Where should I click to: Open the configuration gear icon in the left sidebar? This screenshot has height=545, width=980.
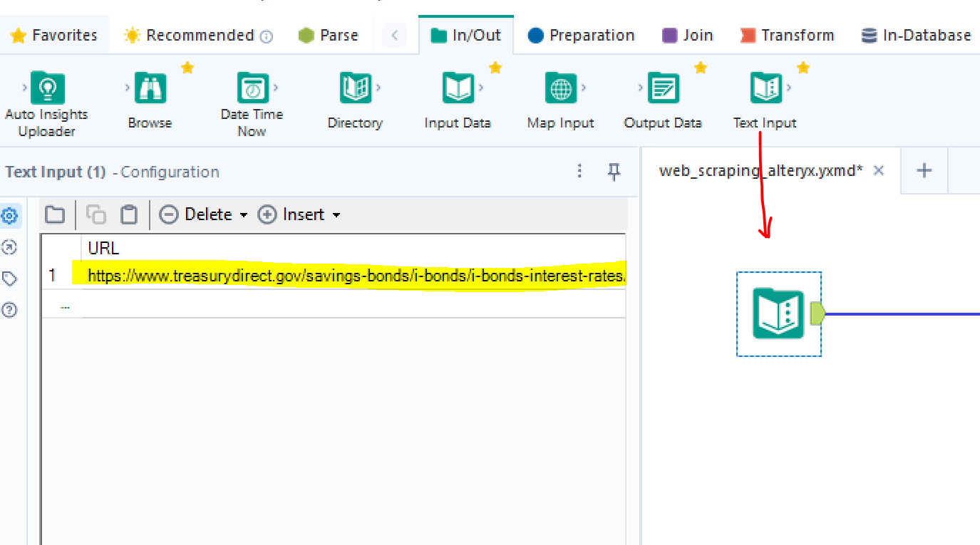(9, 215)
